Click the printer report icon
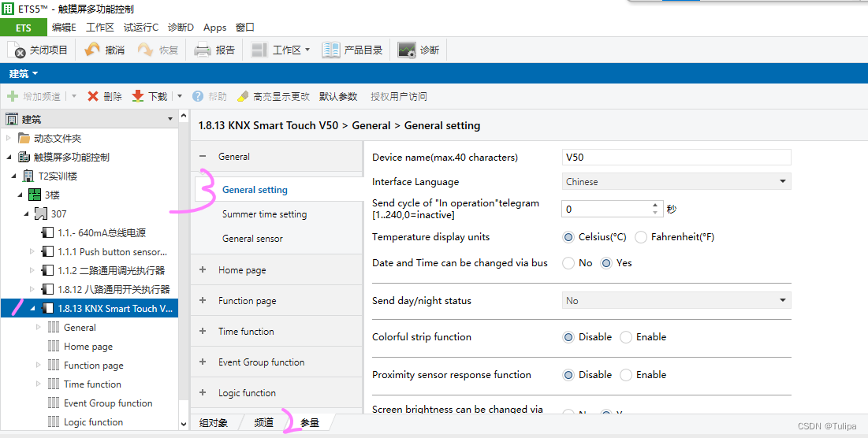 pos(202,50)
